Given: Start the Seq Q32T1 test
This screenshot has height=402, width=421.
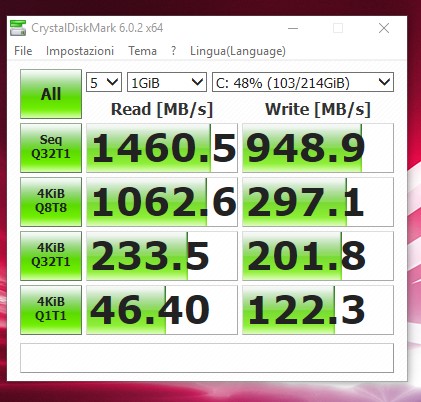Looking at the screenshot, I should click(51, 148).
